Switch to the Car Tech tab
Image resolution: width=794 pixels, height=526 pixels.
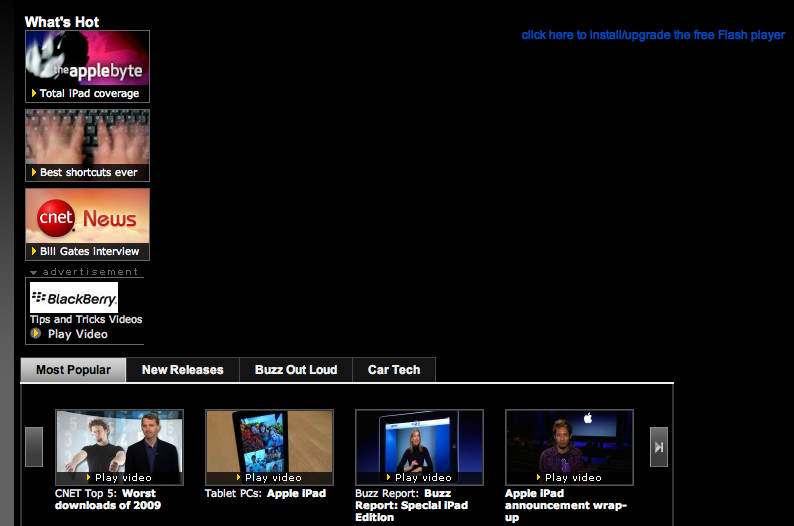(x=394, y=370)
